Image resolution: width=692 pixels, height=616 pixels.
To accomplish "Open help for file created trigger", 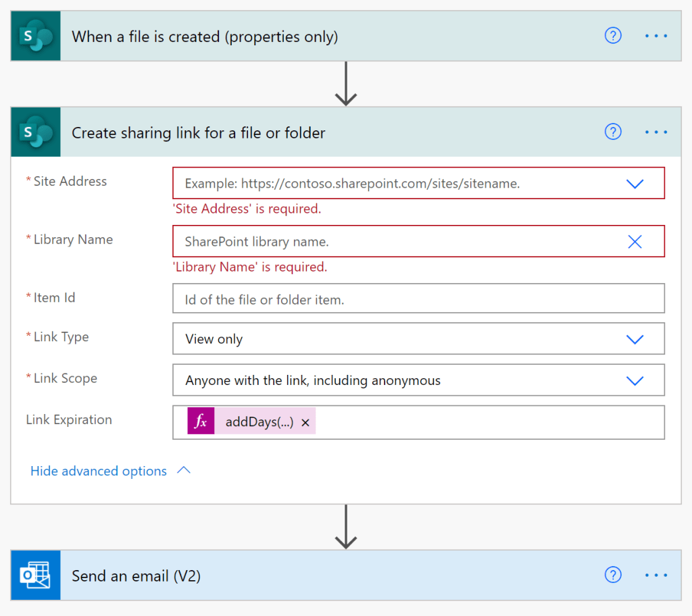I will tap(612, 36).
